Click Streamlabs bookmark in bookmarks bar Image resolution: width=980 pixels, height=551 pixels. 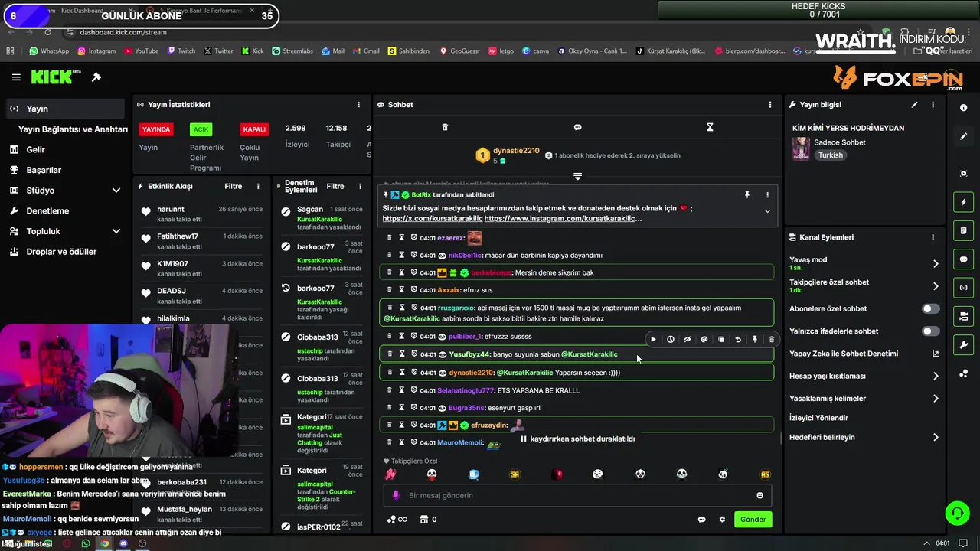coord(292,51)
